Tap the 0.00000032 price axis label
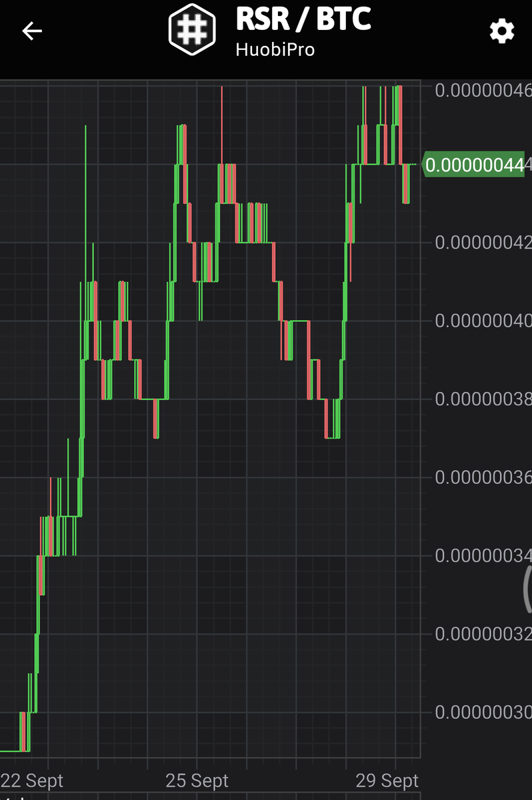The image size is (532, 800). [483, 634]
